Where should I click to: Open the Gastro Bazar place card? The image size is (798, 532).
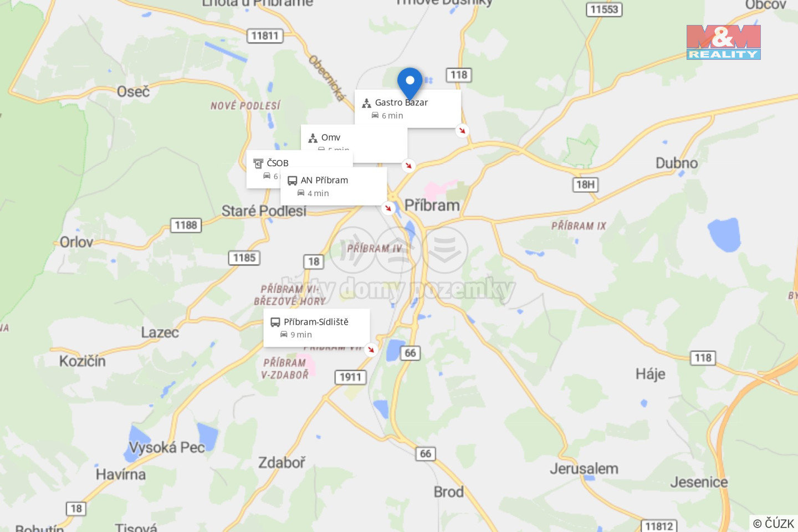pyautogui.click(x=408, y=109)
